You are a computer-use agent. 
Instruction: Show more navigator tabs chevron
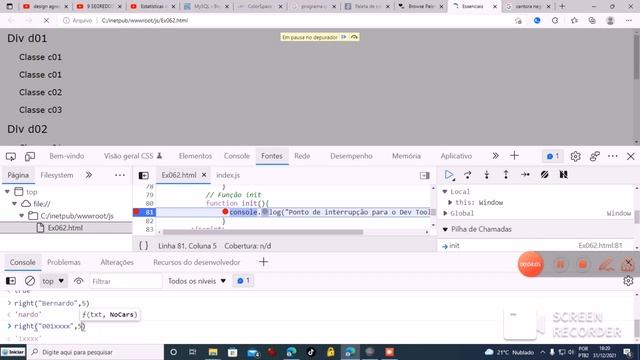pyautogui.click(x=89, y=175)
